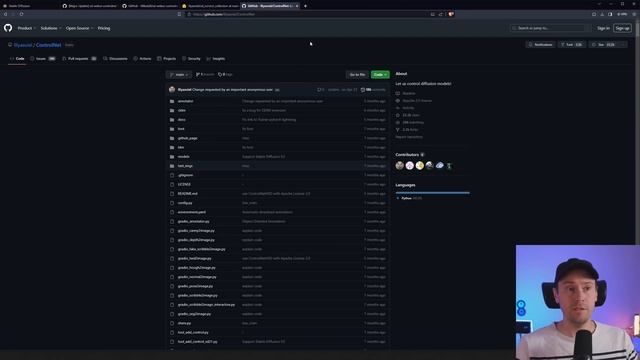Open the environment.yaml file
The image size is (640, 360).
click(x=191, y=212)
